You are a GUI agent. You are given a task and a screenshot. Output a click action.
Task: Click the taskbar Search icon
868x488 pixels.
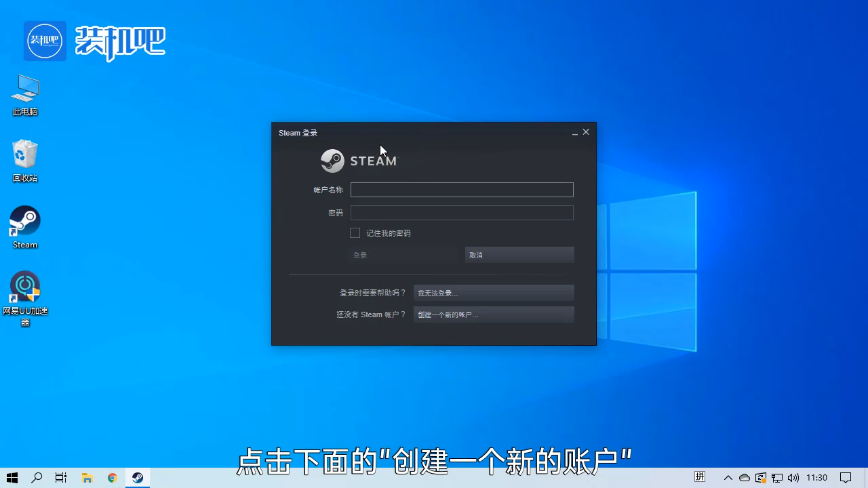(37, 477)
